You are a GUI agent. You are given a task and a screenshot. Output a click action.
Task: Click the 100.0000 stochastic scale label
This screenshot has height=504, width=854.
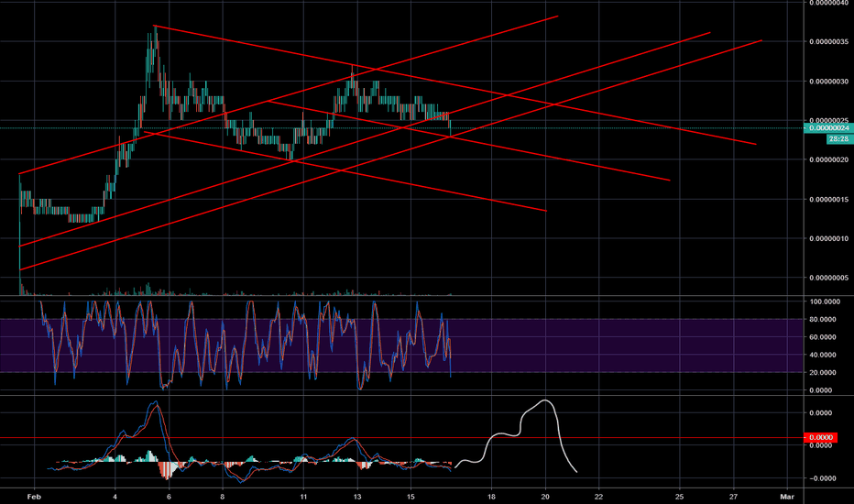click(x=825, y=301)
